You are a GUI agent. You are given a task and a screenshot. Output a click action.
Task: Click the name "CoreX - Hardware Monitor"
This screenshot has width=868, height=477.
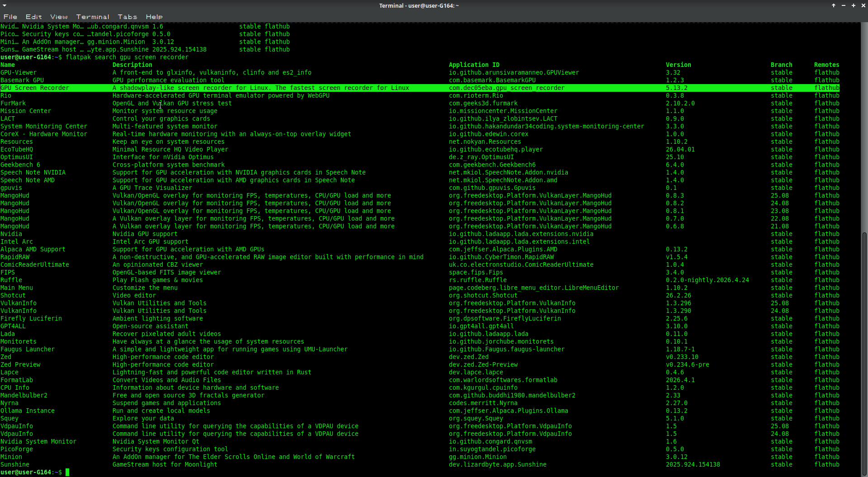[x=44, y=134]
